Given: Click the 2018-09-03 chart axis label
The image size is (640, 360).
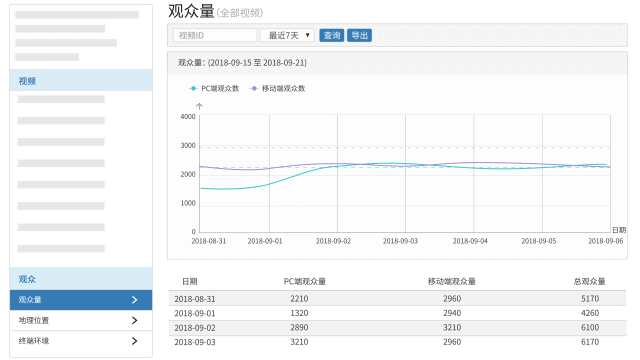Looking at the screenshot, I should click(x=400, y=241).
